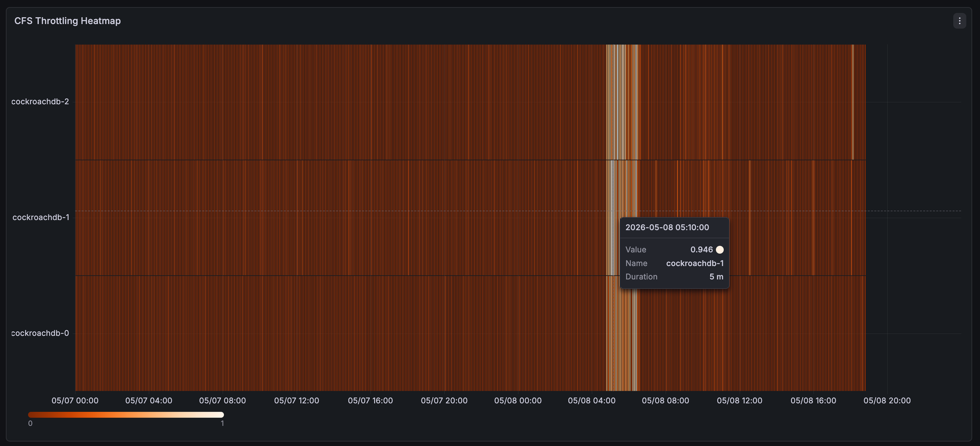Select the cockroachdb-0 row label
This screenshot has width=980, height=446.
point(40,333)
